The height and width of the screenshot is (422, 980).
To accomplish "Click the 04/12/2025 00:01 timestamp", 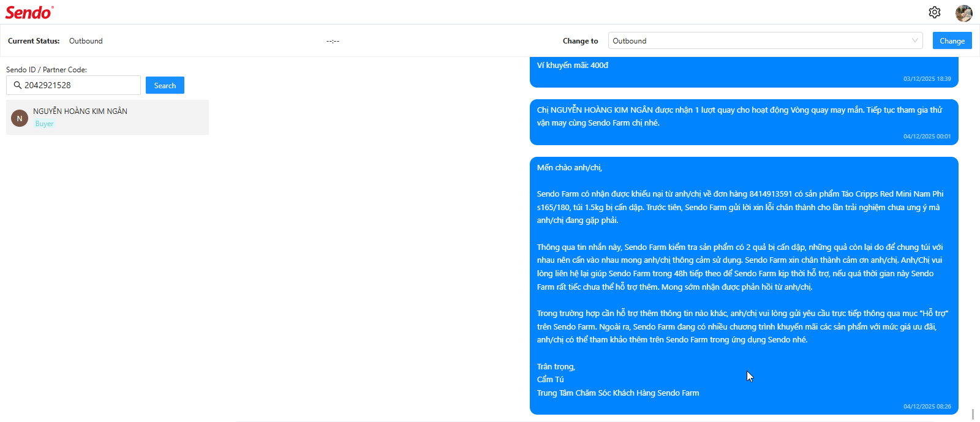I will point(927,137).
